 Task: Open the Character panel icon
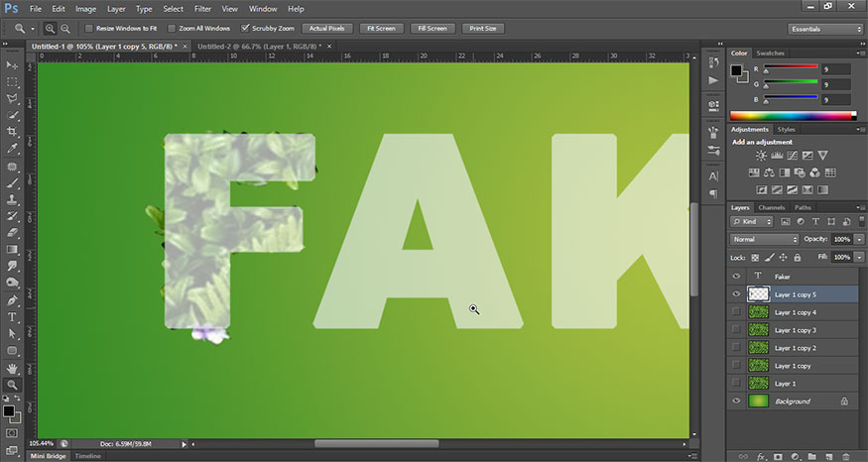tap(713, 174)
